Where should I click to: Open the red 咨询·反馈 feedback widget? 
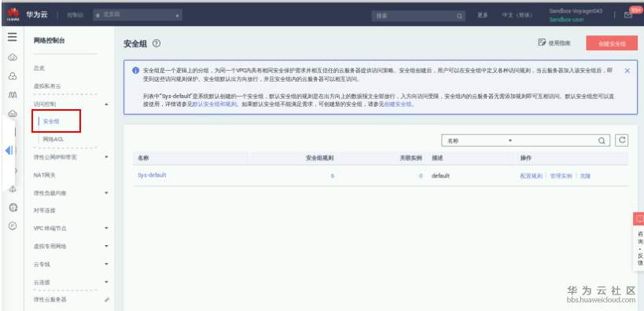click(x=638, y=242)
